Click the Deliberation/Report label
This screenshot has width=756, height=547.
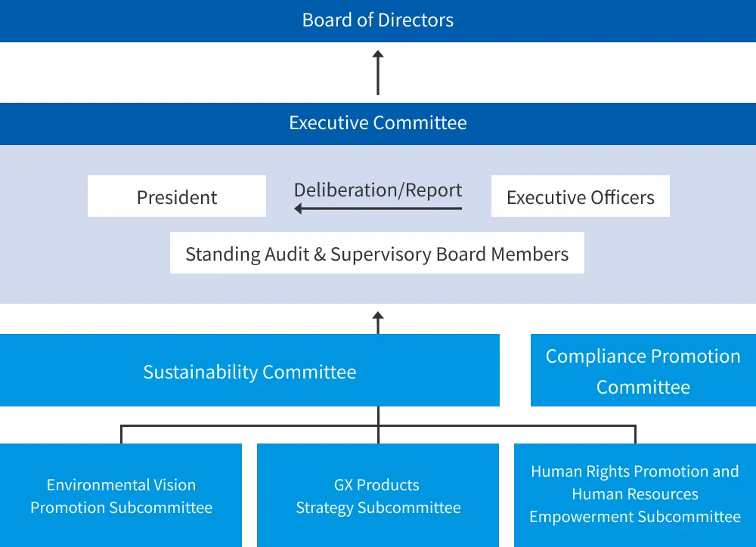point(378,190)
